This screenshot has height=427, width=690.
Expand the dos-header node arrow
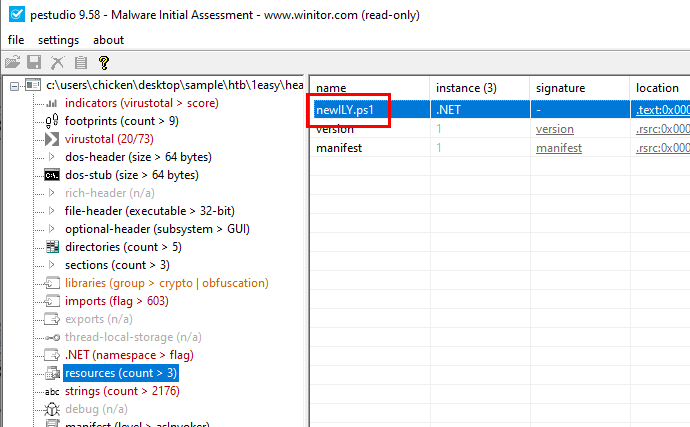click(x=52, y=157)
